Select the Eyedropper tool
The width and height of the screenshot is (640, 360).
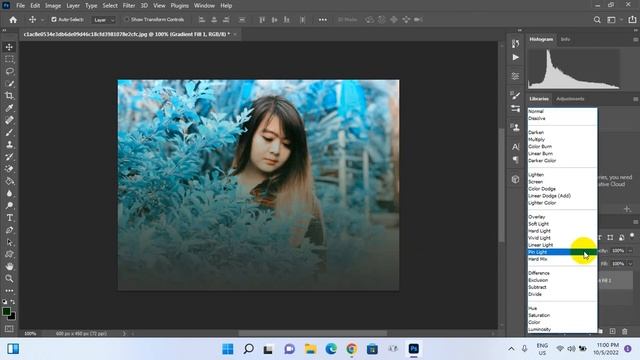(x=9, y=108)
